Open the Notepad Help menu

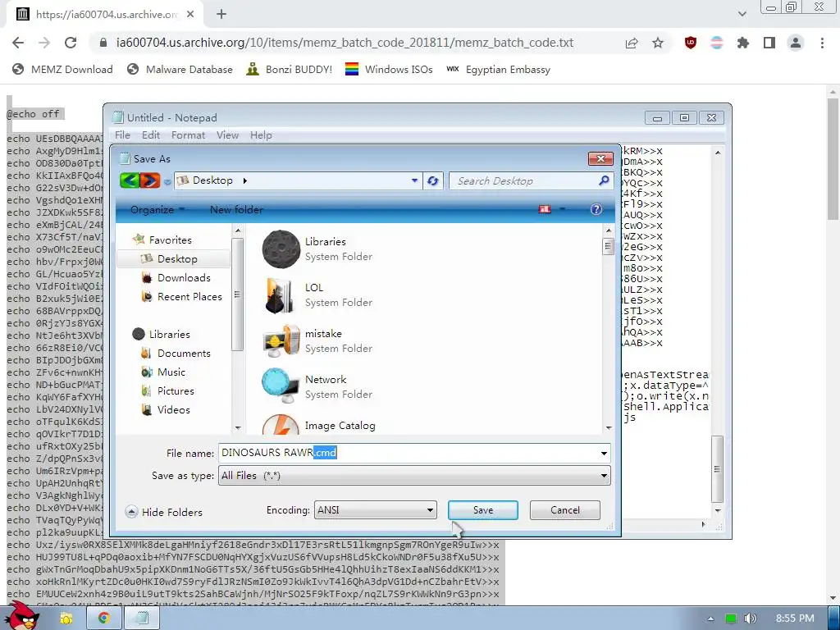[x=261, y=135]
